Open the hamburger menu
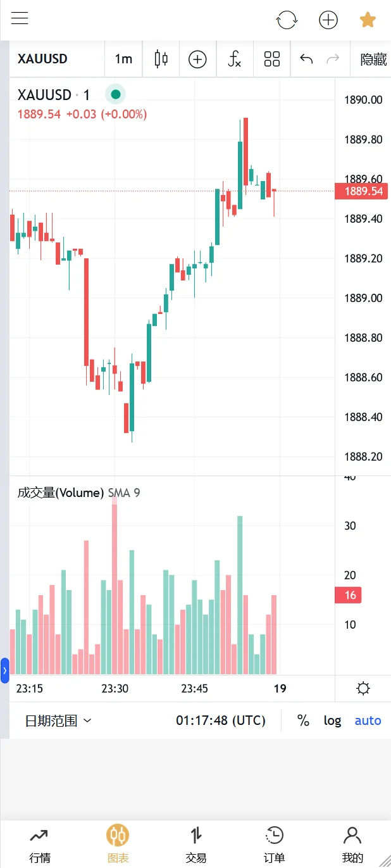The width and height of the screenshot is (391, 868). pos(20,18)
